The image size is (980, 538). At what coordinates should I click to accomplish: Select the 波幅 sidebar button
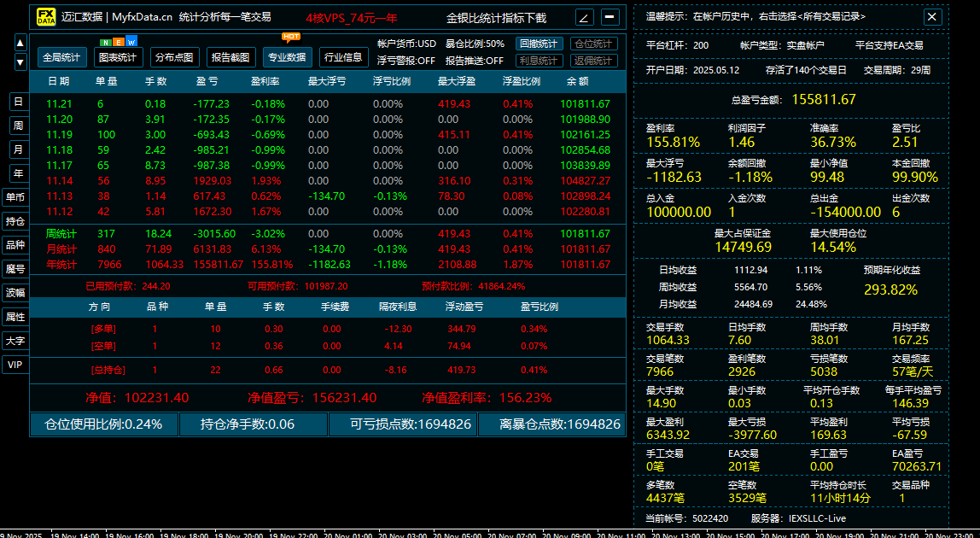pos(15,293)
